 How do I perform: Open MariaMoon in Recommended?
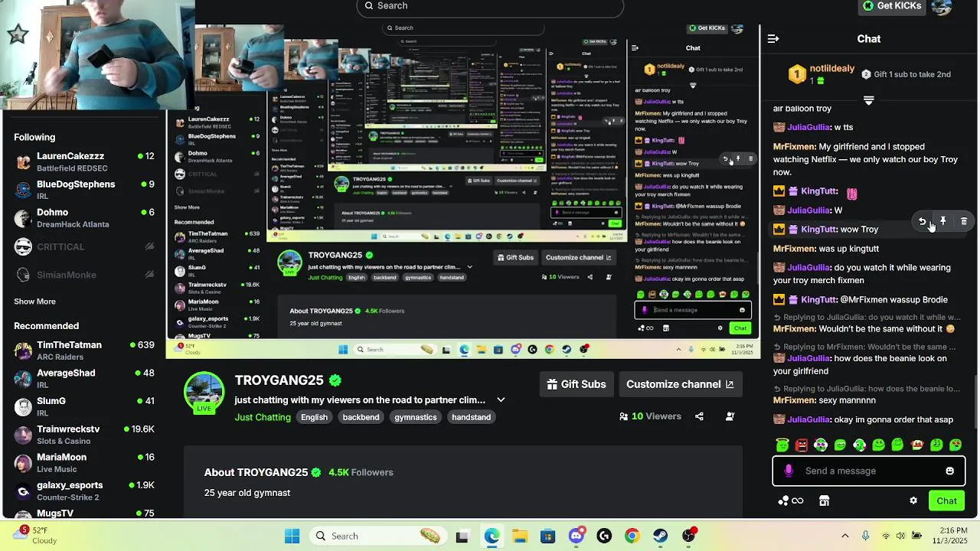(x=84, y=463)
